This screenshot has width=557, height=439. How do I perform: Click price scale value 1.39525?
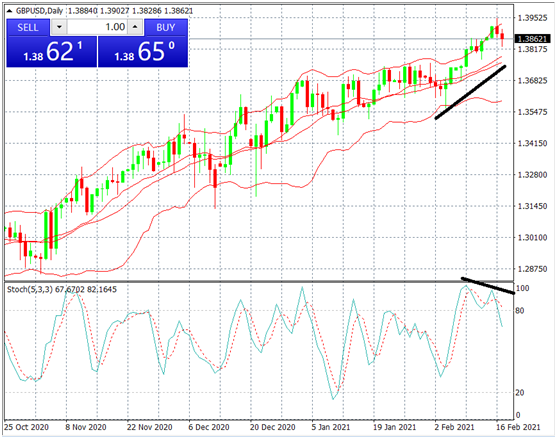[x=532, y=18]
